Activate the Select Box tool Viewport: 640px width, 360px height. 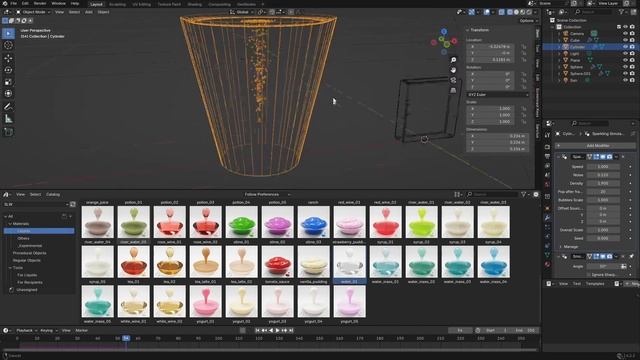click(x=8, y=33)
